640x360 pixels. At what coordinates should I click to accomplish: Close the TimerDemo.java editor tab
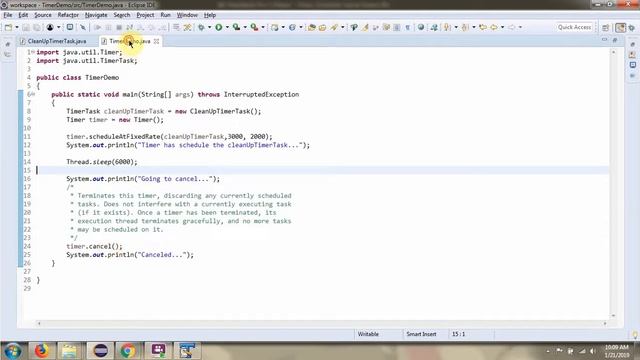coord(156,41)
